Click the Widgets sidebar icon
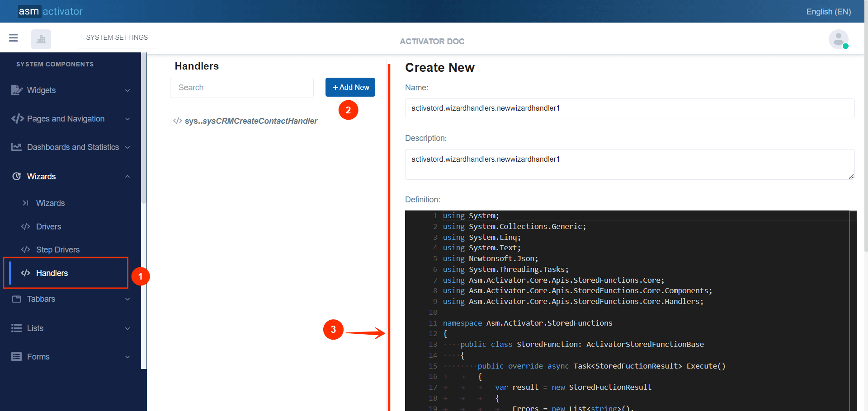 (17, 90)
